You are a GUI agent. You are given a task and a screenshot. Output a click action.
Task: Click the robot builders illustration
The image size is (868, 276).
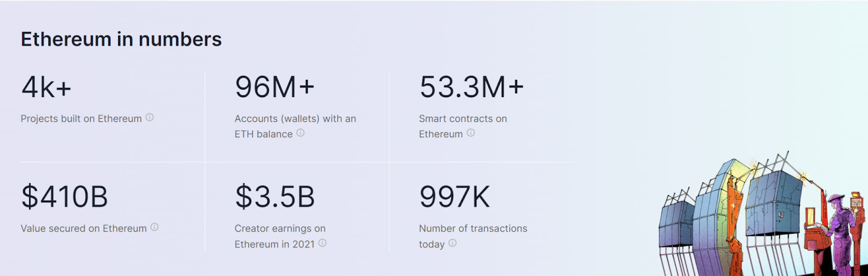coord(759,217)
